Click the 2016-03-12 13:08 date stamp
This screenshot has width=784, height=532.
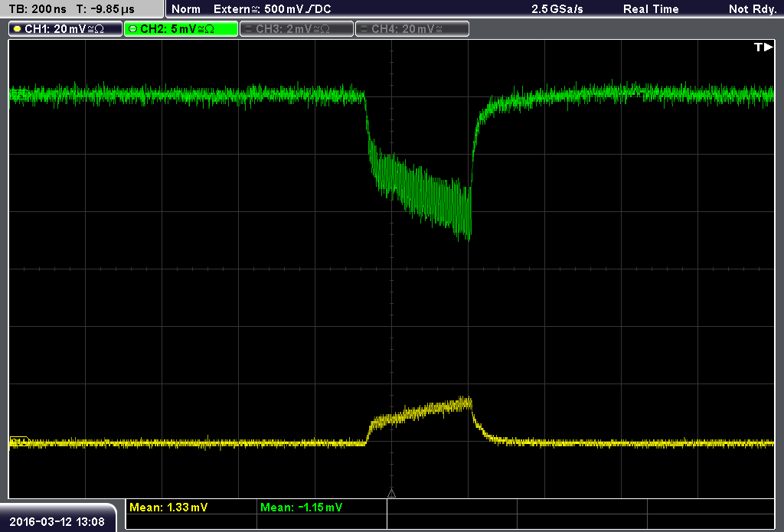pyautogui.click(x=57, y=522)
